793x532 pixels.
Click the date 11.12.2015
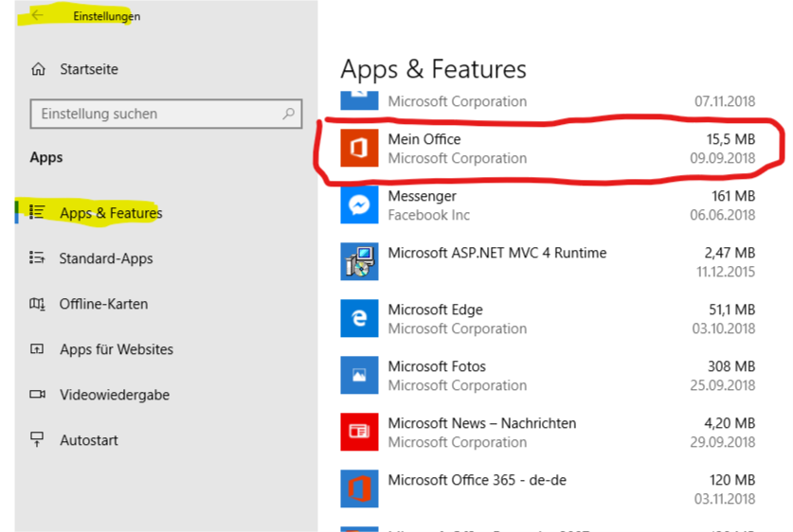click(x=726, y=272)
